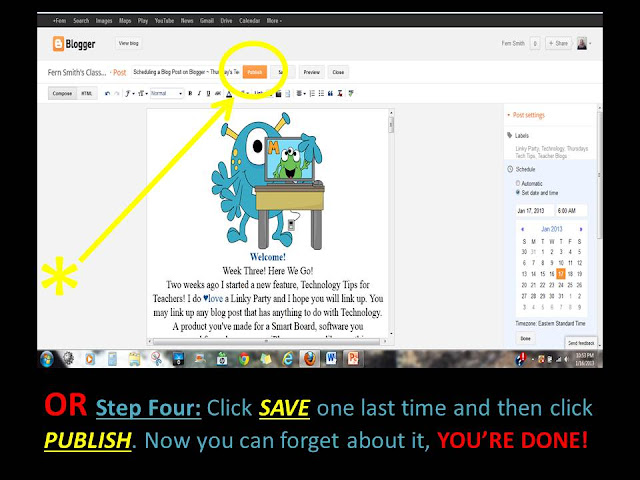
Task: Go to next month in calendar
Action: [581, 229]
